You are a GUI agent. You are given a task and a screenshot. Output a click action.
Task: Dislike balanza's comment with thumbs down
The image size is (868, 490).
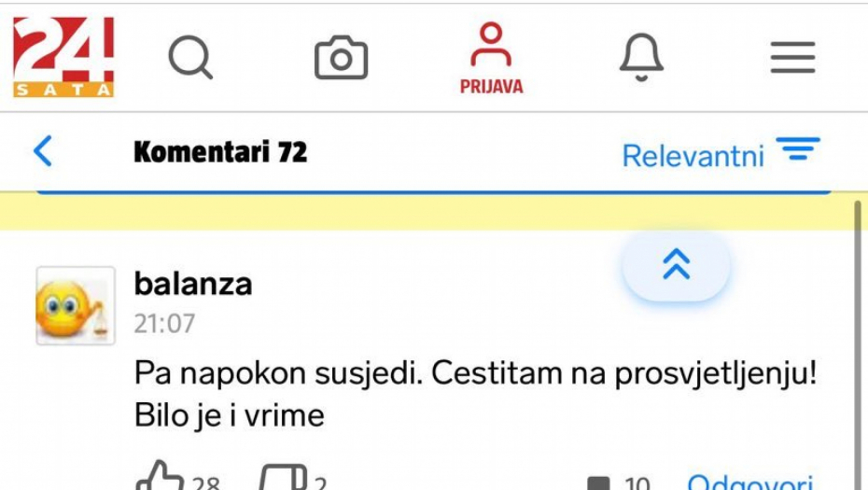283,477
